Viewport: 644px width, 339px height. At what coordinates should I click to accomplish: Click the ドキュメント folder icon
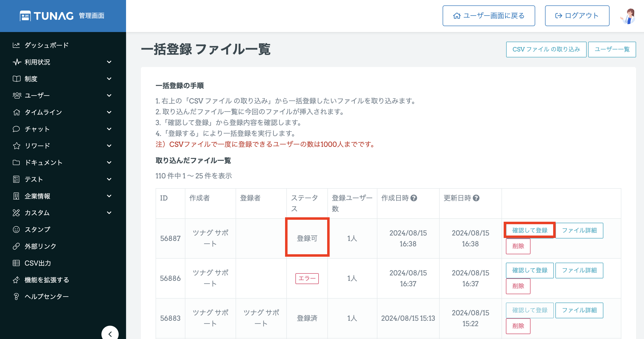point(16,163)
